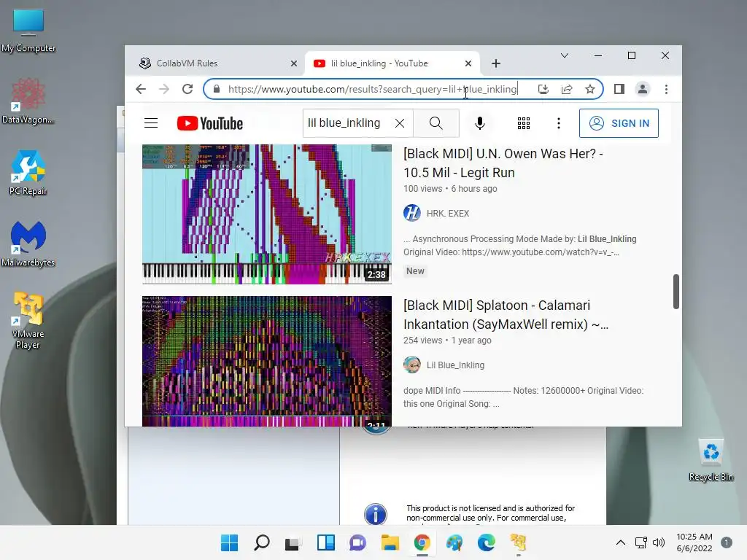Viewport: 747px width, 560px height.
Task: Open network status in system tray
Action: 641,542
